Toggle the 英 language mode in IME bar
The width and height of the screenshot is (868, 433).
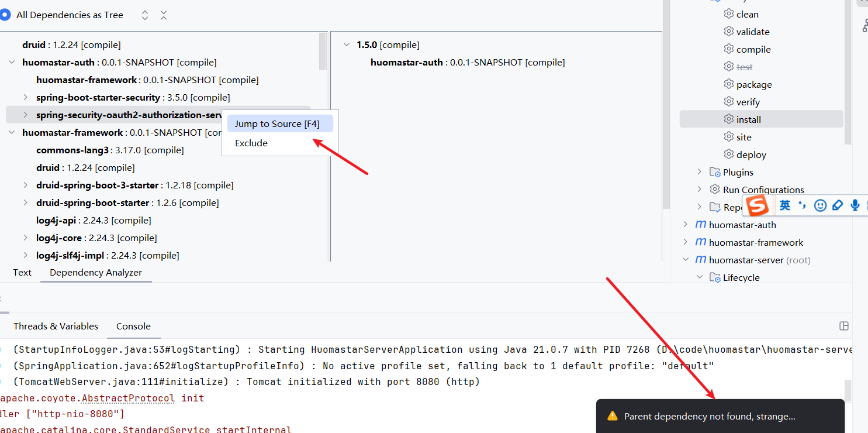click(785, 205)
